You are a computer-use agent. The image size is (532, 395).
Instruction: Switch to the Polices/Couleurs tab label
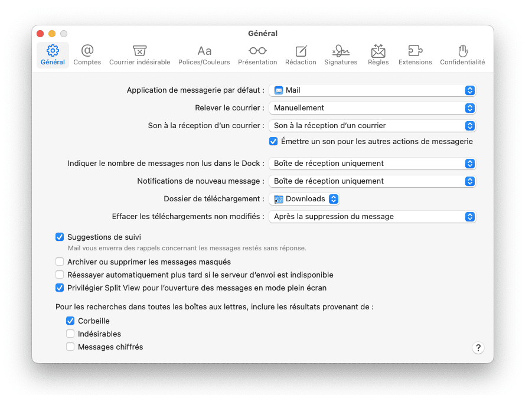click(x=204, y=62)
